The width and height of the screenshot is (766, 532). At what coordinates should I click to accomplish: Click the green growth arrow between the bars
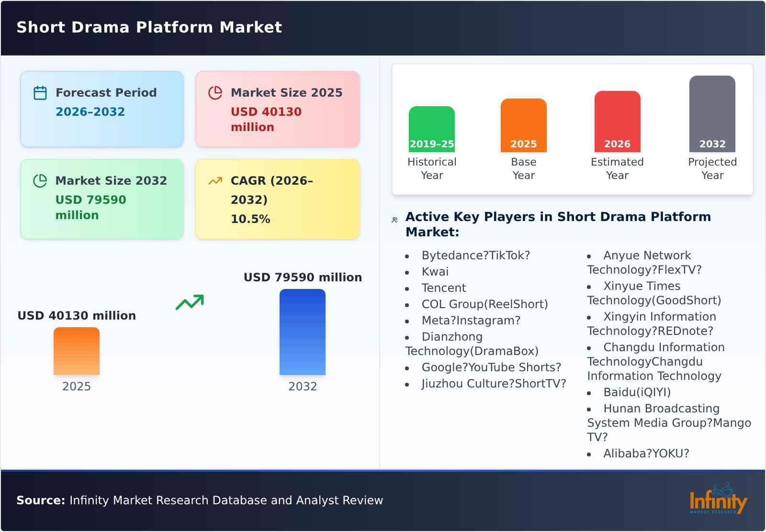click(x=190, y=302)
